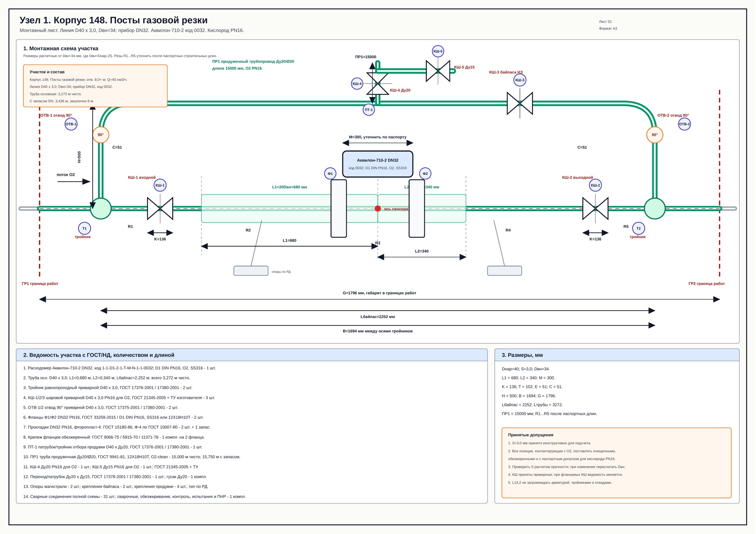Select the КШ-5 Ду15 valve symbol
This screenshot has width=756, height=534.
point(438,71)
